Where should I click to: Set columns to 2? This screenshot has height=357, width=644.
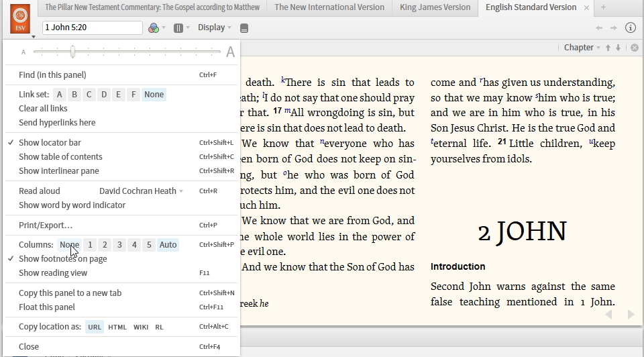[105, 245]
